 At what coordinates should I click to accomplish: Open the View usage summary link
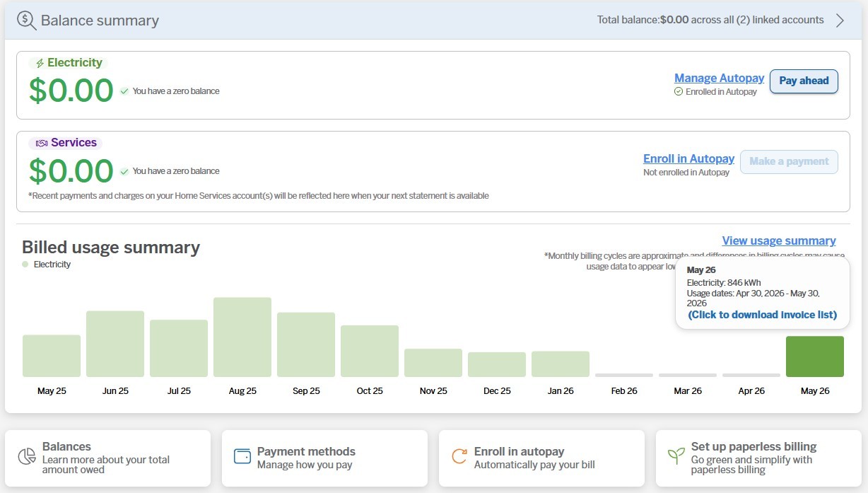click(x=779, y=241)
